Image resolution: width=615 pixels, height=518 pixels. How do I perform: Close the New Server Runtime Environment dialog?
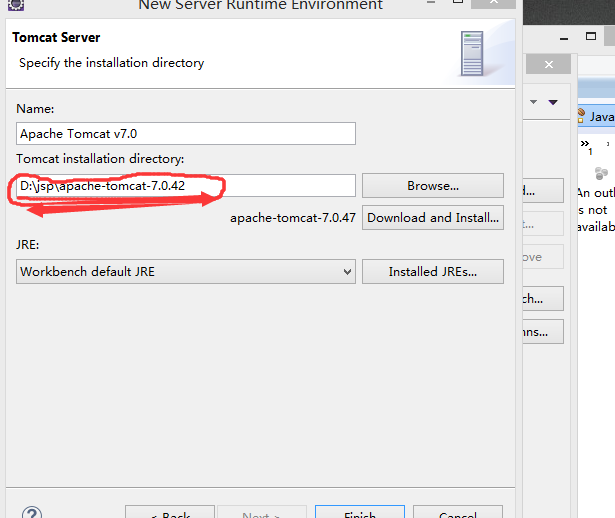493,3
